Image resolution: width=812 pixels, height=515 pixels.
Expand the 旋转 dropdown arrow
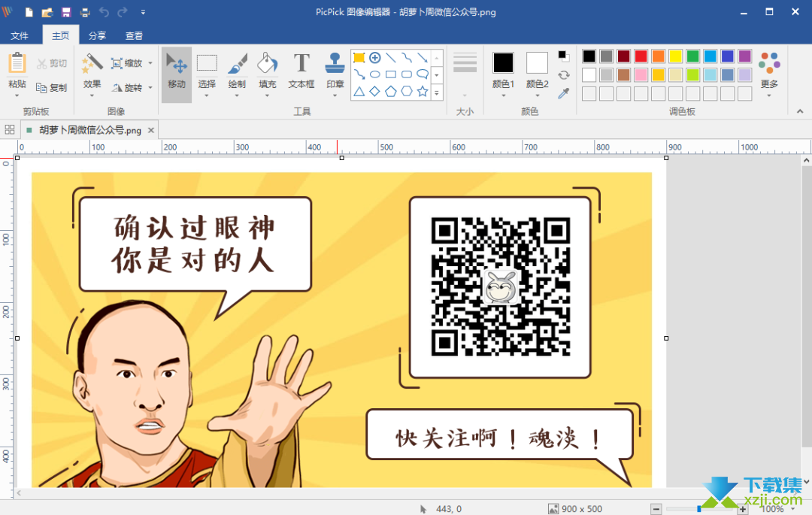coord(150,87)
